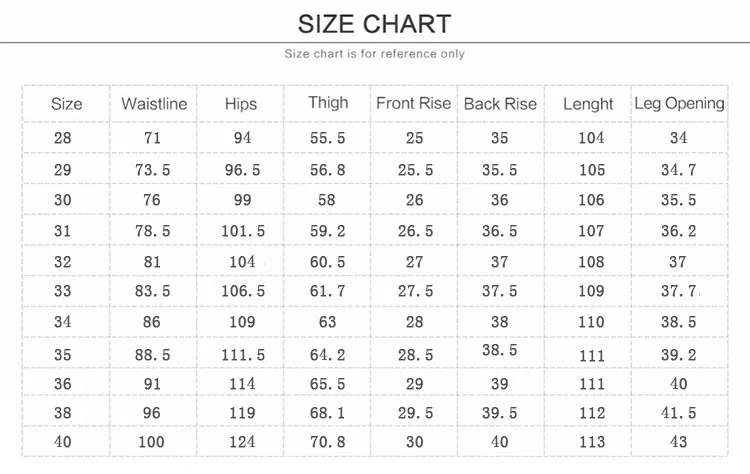Click the Front Rise column header
Image resolution: width=750 pixels, height=474 pixels.
(x=414, y=103)
